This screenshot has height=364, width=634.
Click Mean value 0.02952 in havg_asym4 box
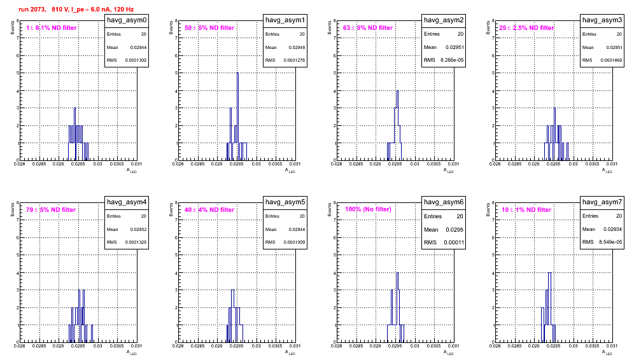[138, 230]
